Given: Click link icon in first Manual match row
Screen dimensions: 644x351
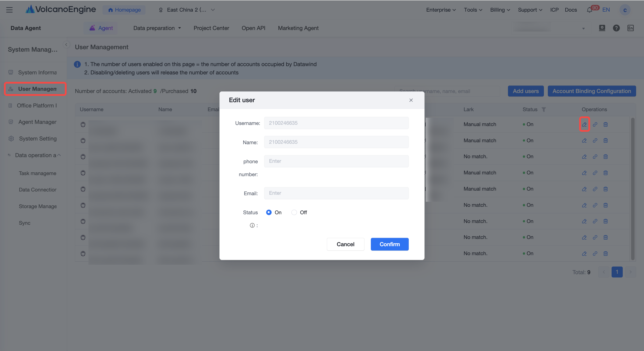Looking at the screenshot, I should coord(595,124).
